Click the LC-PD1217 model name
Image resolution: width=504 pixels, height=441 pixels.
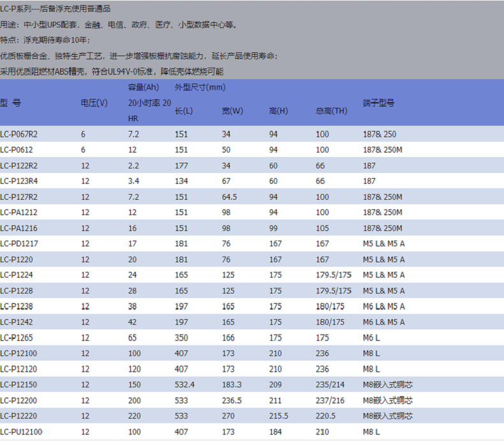(x=19, y=244)
